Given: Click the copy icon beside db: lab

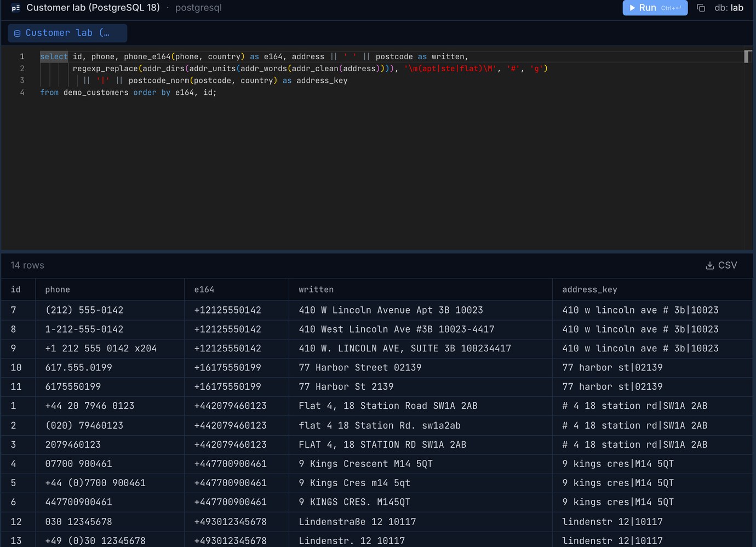Looking at the screenshot, I should [701, 8].
